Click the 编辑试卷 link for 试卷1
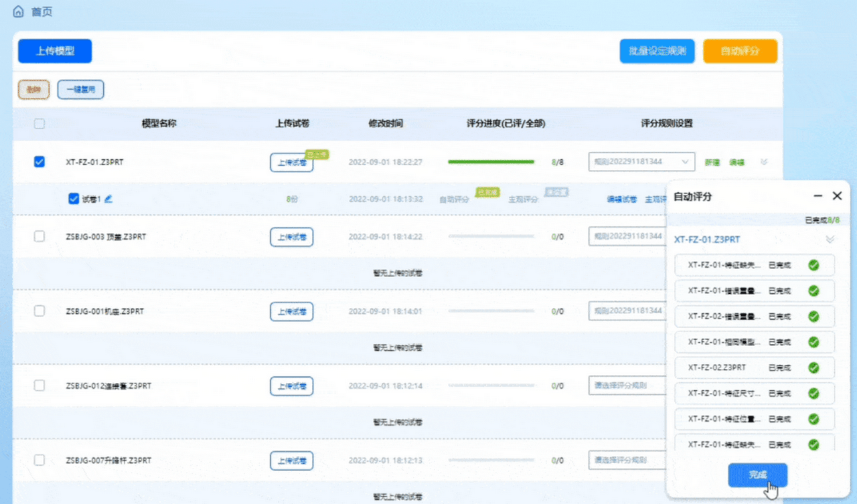The height and width of the screenshot is (504, 857). click(622, 199)
